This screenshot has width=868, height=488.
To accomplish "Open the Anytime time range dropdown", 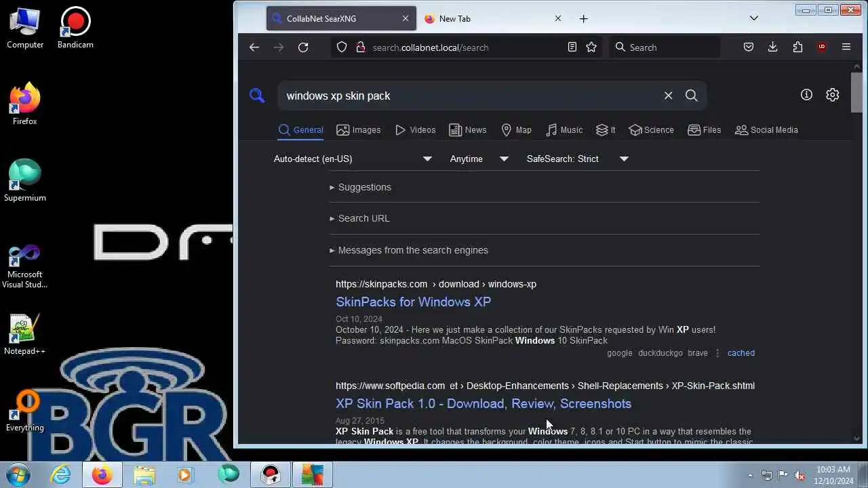I will [479, 159].
